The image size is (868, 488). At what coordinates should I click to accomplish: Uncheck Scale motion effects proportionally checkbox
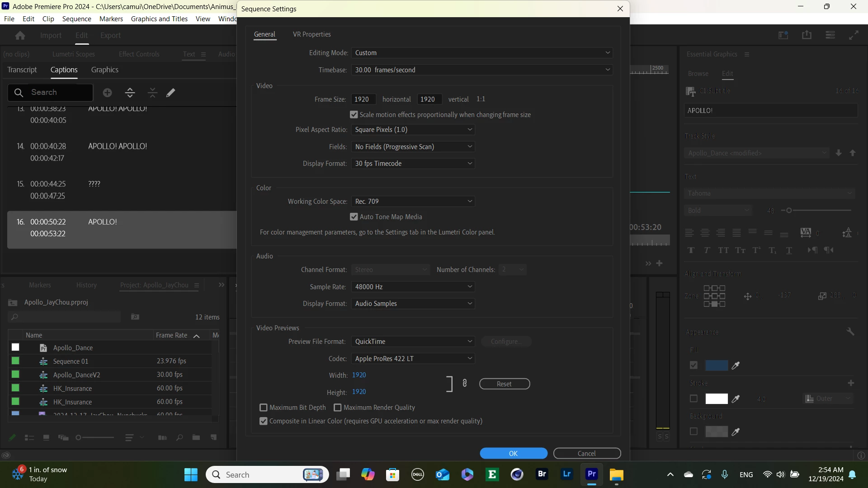point(354,115)
